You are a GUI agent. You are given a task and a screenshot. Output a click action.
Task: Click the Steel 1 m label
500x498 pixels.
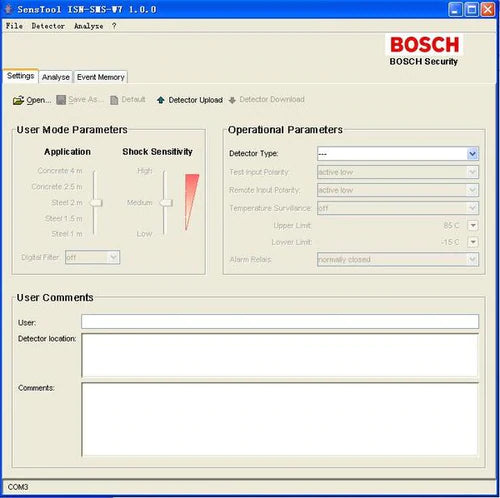pyautogui.click(x=67, y=234)
